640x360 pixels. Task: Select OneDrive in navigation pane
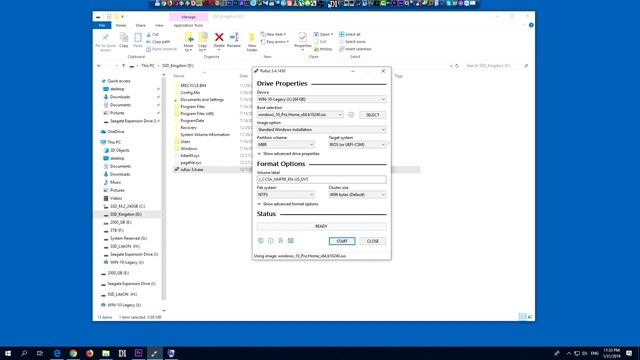pyautogui.click(x=116, y=132)
